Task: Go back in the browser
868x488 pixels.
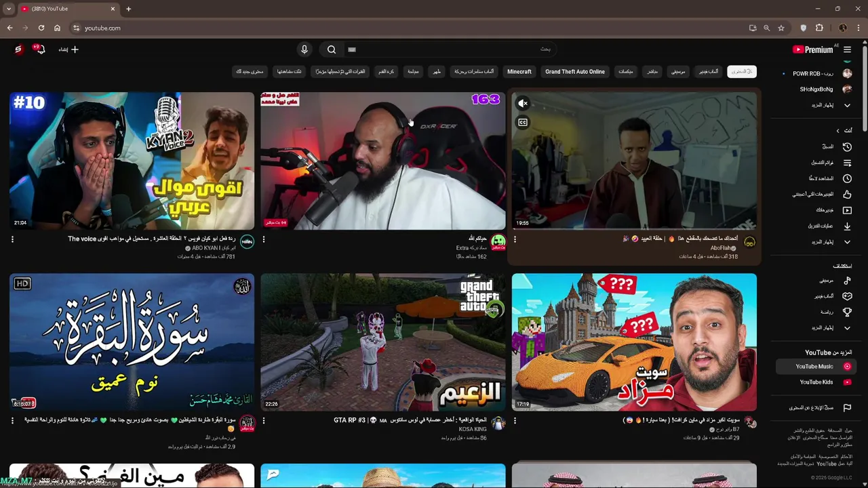Action: pos(9,28)
